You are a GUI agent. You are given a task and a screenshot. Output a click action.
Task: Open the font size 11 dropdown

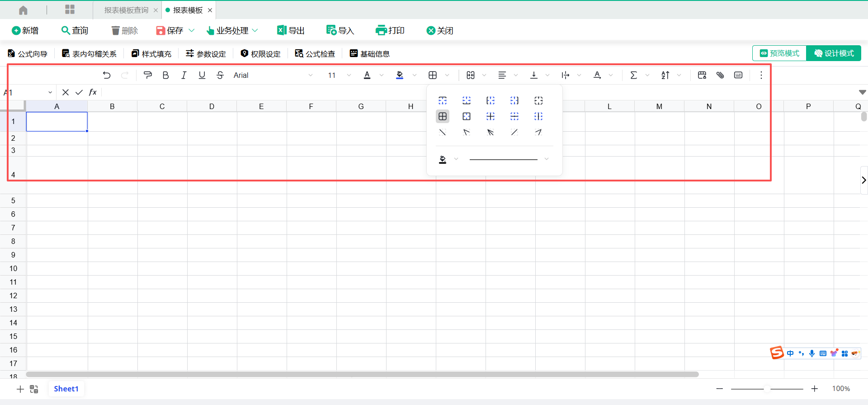(x=339, y=75)
